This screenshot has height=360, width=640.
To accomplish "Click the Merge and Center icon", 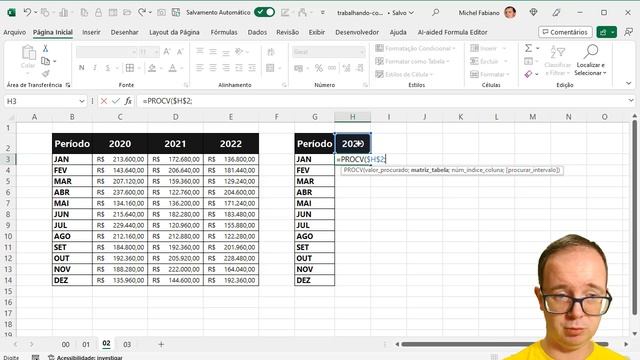I will (x=270, y=68).
